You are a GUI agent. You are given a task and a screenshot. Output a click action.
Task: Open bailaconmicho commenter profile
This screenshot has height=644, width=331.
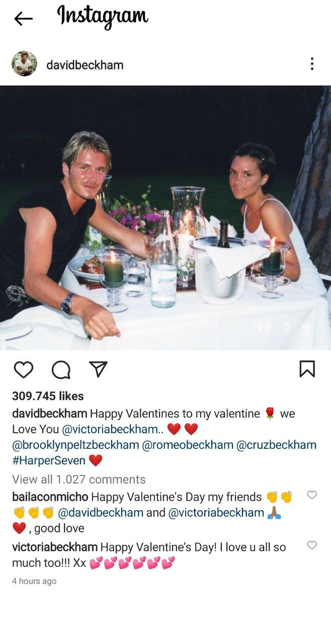tap(50, 497)
